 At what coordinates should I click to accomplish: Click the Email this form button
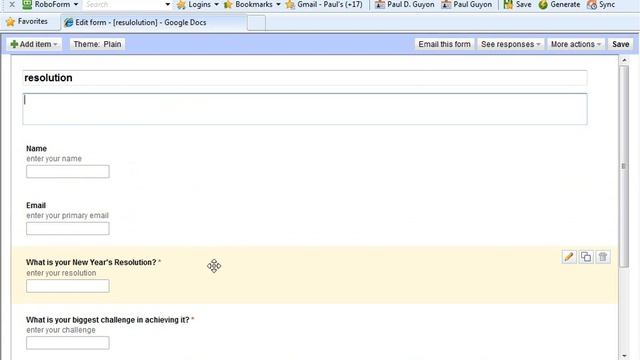pyautogui.click(x=444, y=44)
